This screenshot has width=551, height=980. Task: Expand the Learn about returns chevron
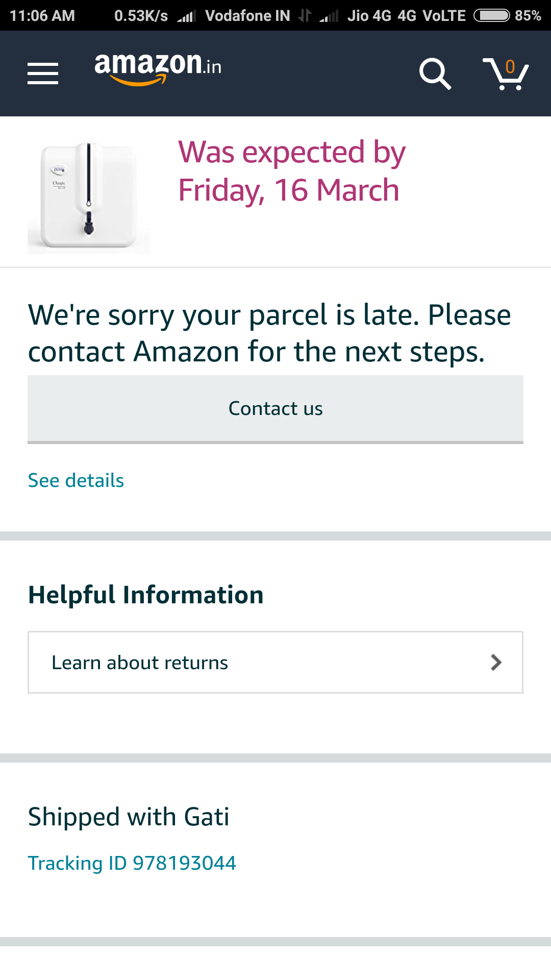[x=496, y=663]
